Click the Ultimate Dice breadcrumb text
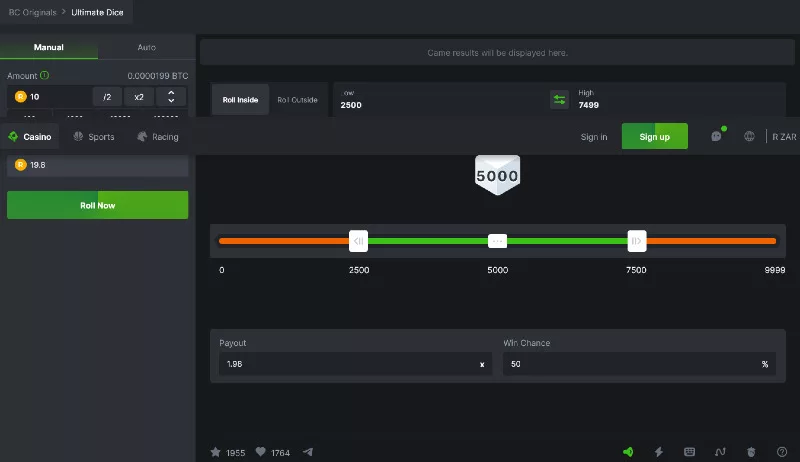 [x=97, y=12]
